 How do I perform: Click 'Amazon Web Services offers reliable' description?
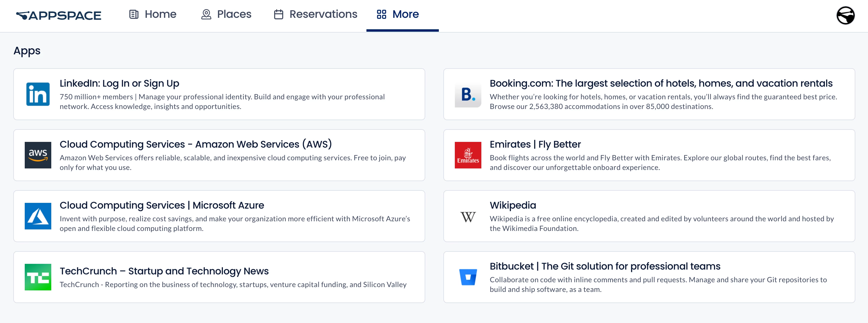[x=233, y=162]
